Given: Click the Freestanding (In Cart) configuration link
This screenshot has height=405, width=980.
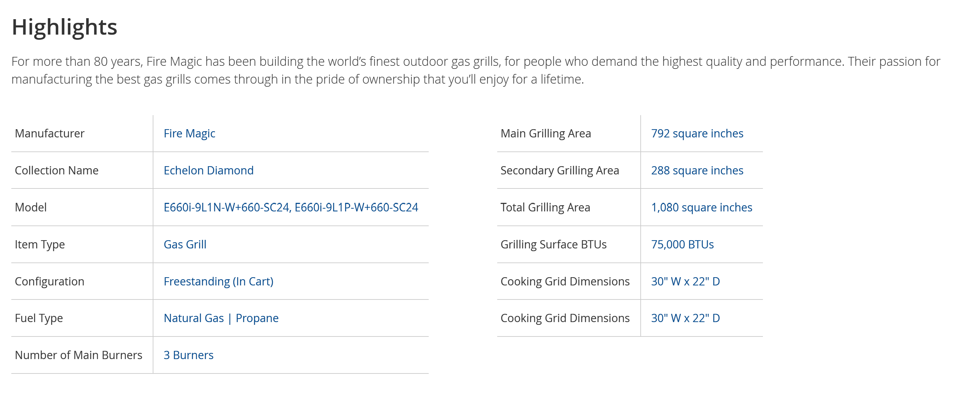Looking at the screenshot, I should coord(218,281).
